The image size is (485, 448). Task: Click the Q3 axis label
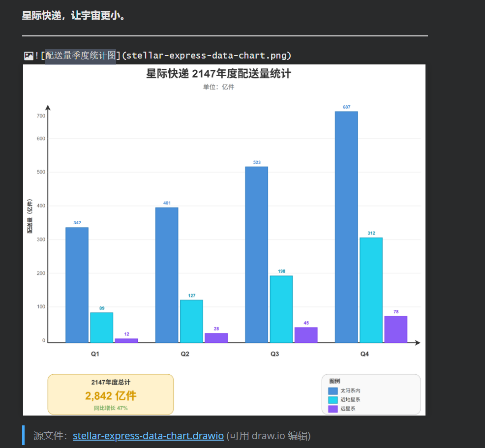(x=274, y=354)
